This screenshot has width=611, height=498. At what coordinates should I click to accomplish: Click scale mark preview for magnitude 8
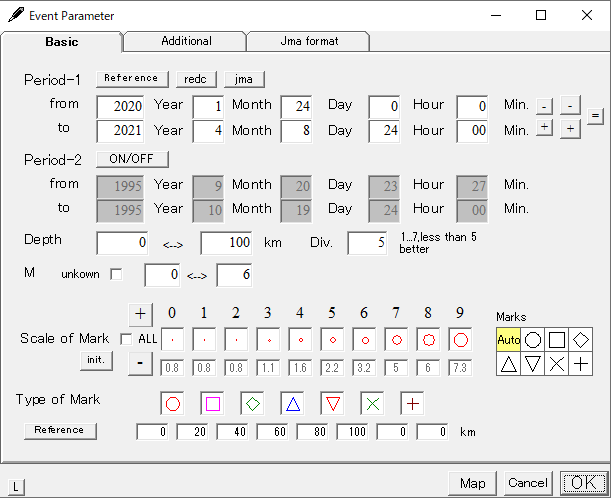coord(428,340)
